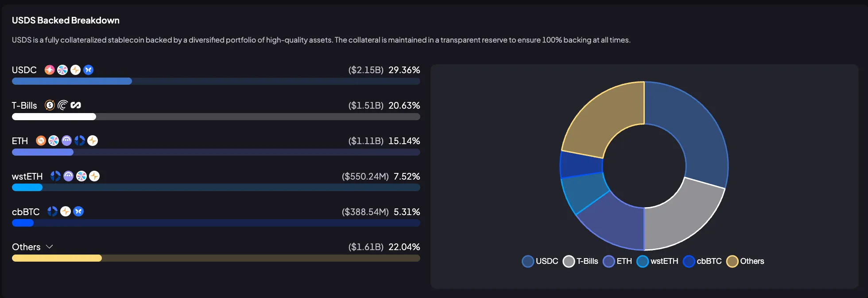Click the ($2.15B) amount for USDC
The width and height of the screenshot is (868, 298).
(366, 70)
